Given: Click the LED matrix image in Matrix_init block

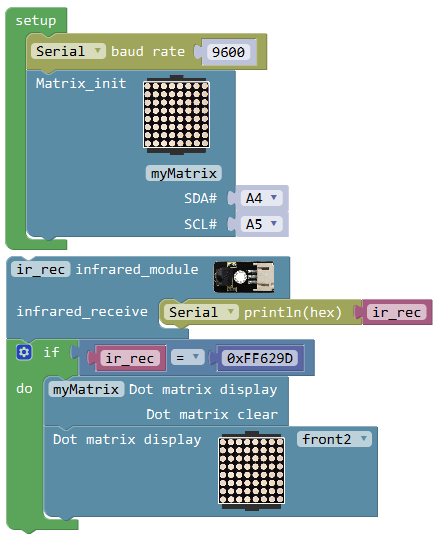Looking at the screenshot, I should point(177,115).
